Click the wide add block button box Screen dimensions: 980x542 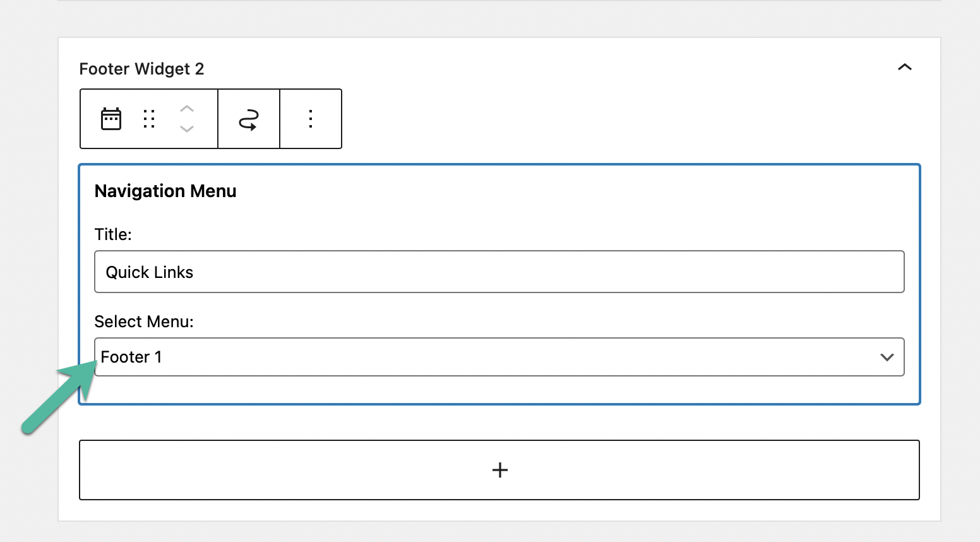(499, 470)
